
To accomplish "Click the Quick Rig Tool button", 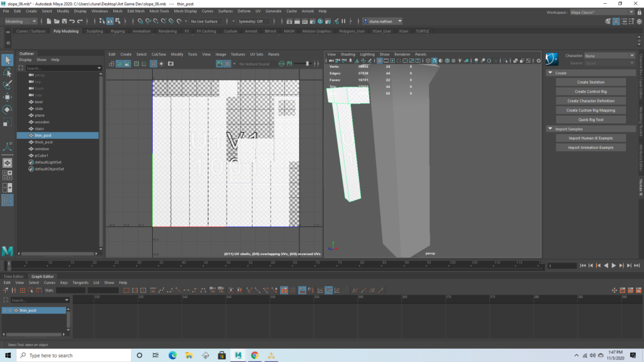I will click(591, 119).
